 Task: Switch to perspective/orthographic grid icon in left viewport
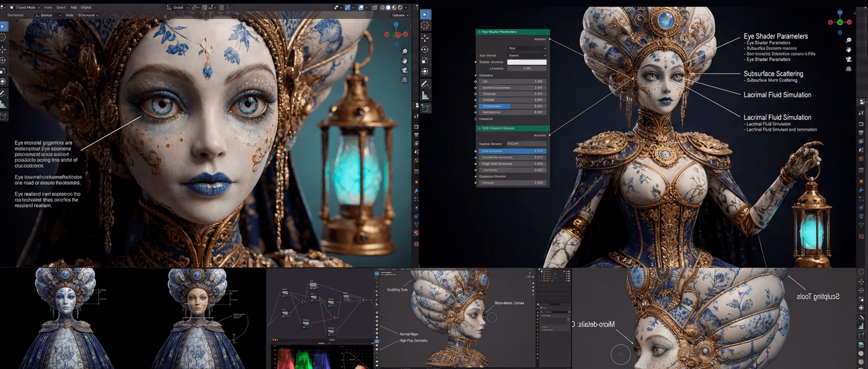(x=405, y=80)
